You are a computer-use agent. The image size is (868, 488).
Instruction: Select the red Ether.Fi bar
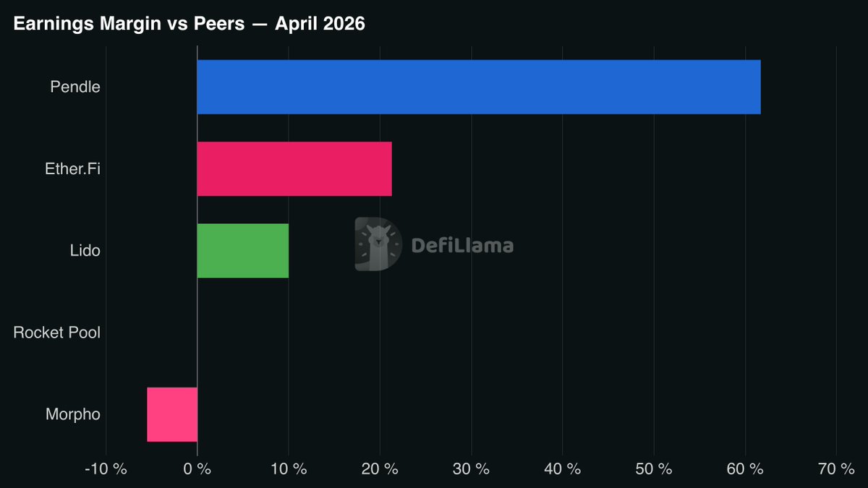tap(294, 168)
